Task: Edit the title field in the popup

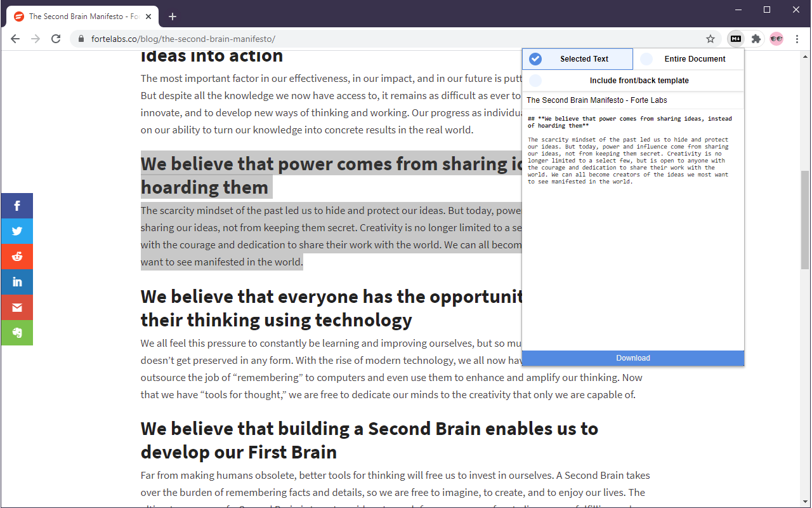Action: pos(632,100)
